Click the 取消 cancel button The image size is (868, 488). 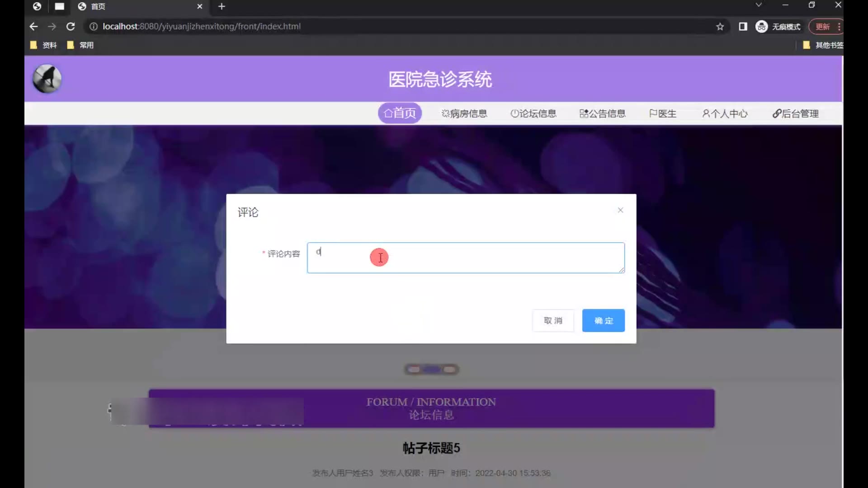(553, 320)
